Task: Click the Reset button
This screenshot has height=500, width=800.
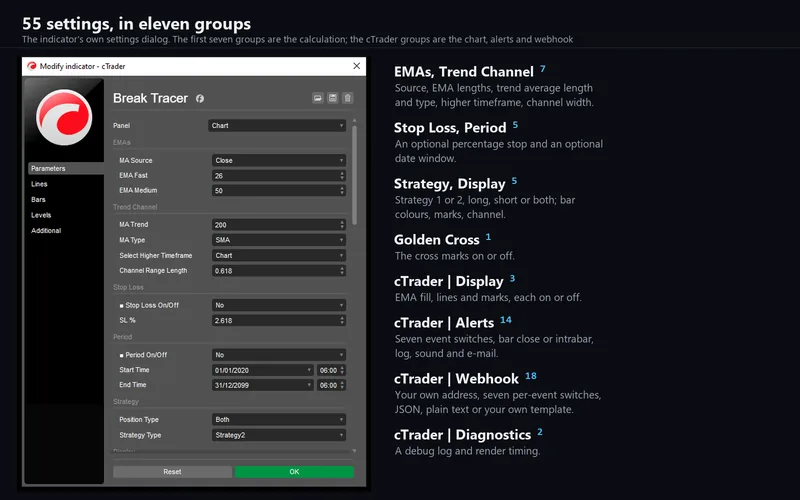Action: pos(172,471)
